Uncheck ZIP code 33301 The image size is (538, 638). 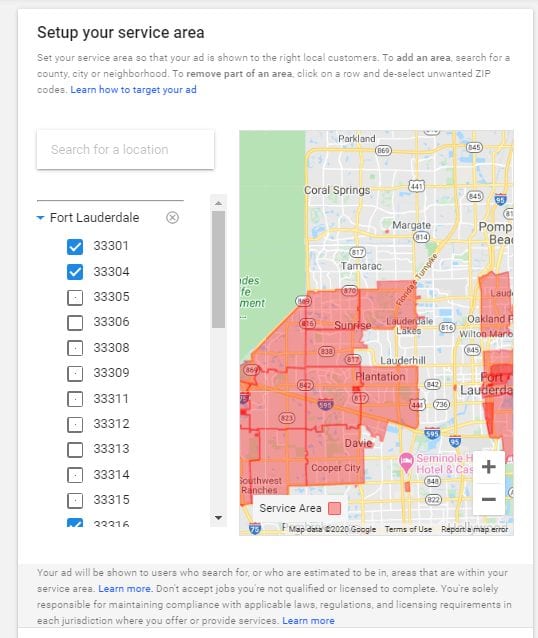point(75,247)
